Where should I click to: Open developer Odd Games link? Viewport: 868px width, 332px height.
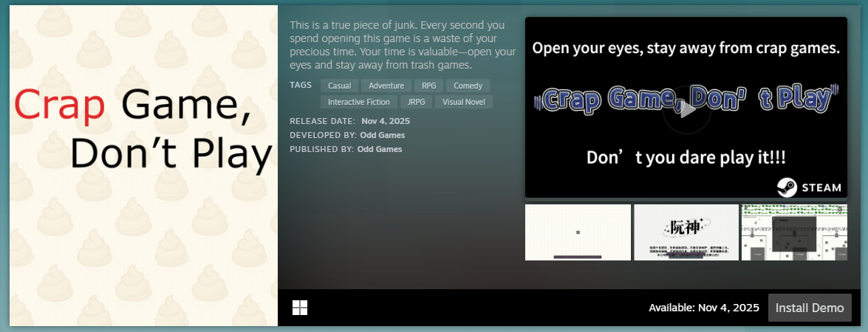[383, 135]
